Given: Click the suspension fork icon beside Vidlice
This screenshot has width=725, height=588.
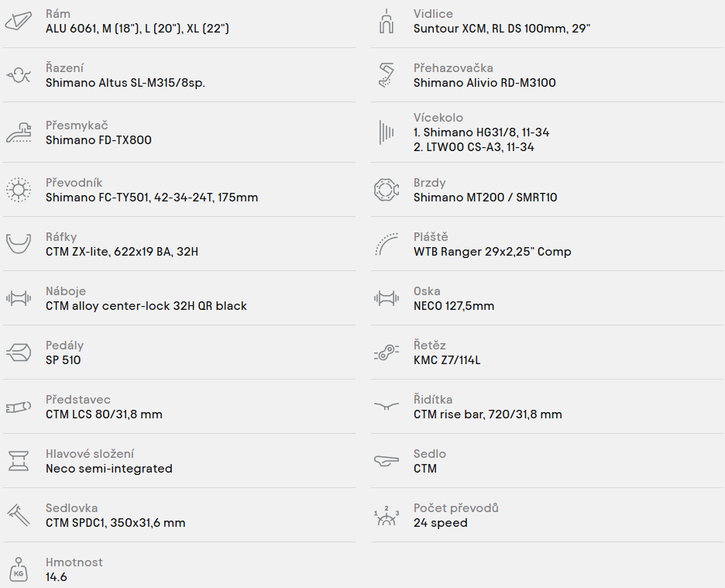Looking at the screenshot, I should 386,21.
